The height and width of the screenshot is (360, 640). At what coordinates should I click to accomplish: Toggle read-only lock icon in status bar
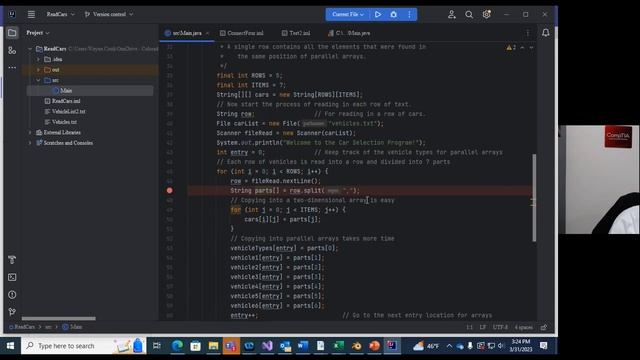544,327
